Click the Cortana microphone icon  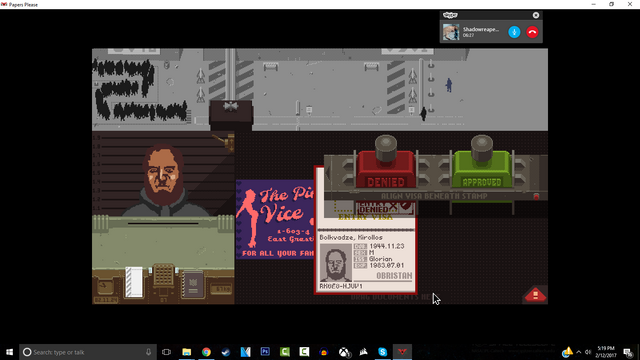coord(149,352)
